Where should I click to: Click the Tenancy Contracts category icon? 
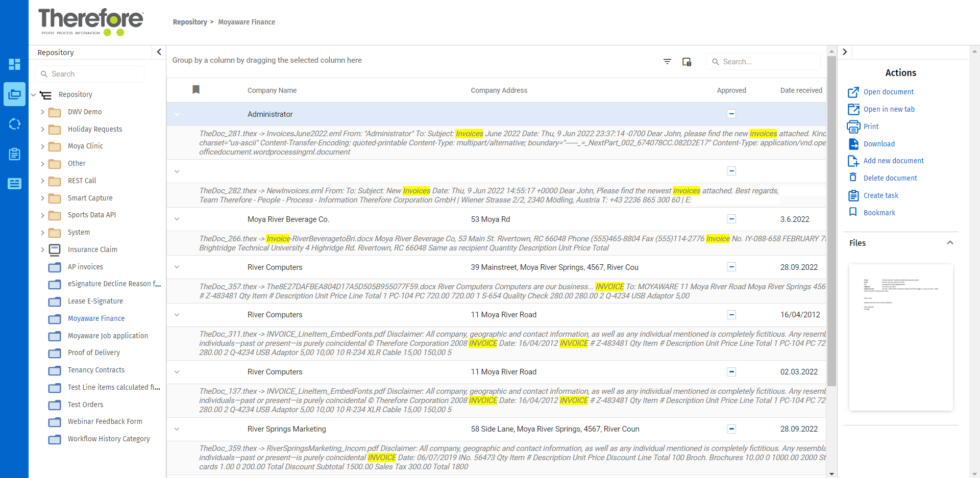55,370
